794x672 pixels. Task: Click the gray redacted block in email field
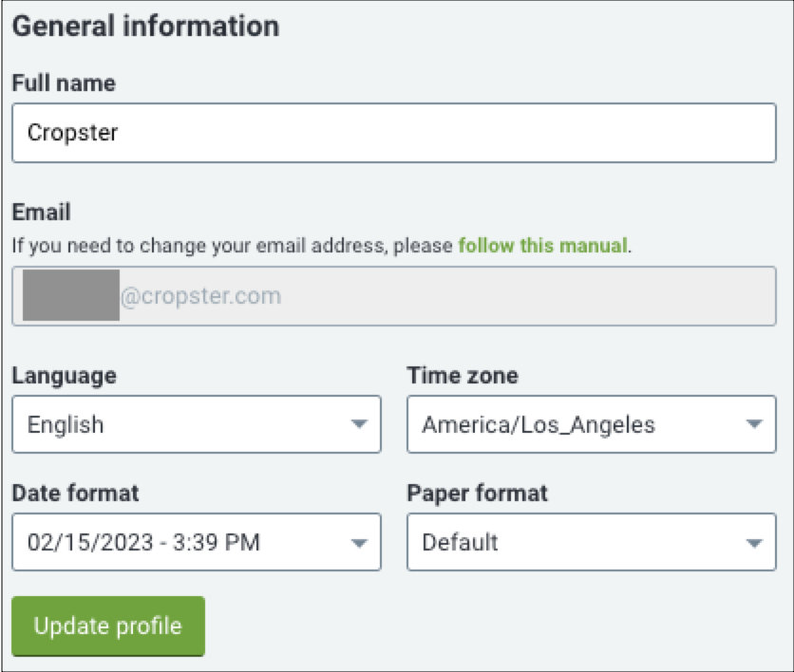point(71,295)
